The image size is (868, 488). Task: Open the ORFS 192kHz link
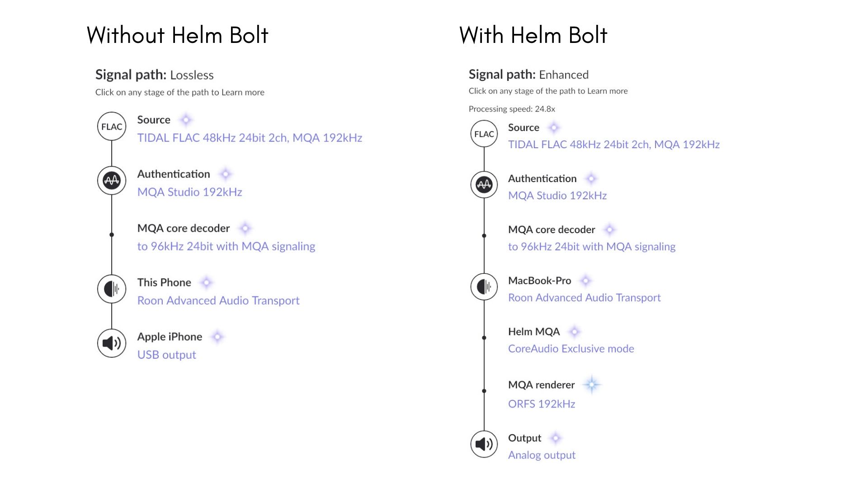pos(542,404)
